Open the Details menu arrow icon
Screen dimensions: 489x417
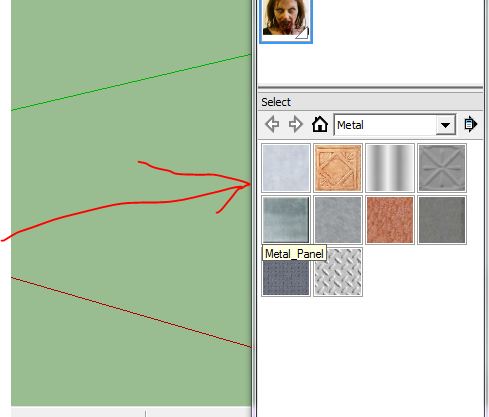pyautogui.click(x=470, y=124)
